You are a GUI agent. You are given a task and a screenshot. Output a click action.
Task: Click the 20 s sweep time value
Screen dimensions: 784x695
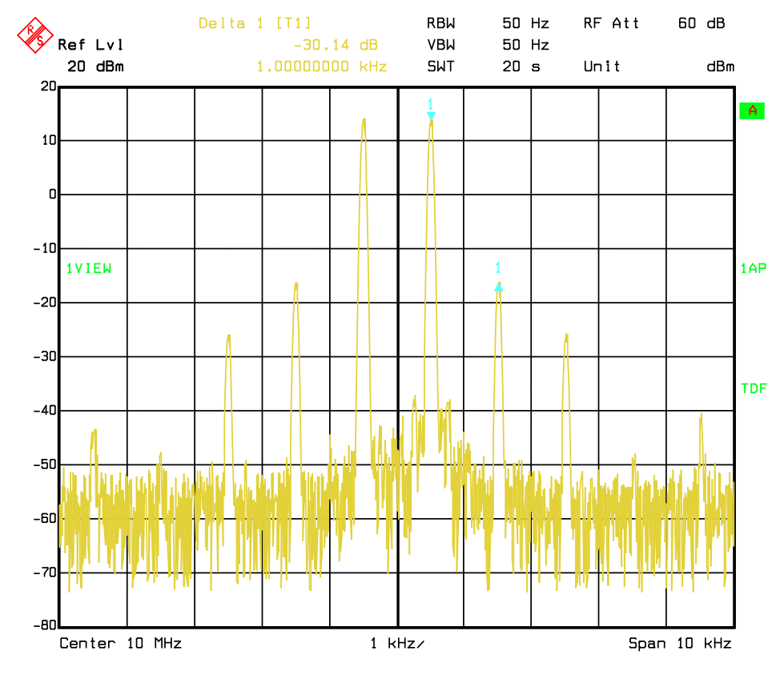point(521,66)
